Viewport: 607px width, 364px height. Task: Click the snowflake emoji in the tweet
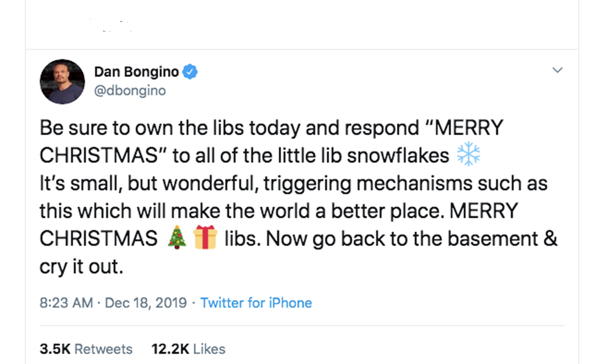click(x=468, y=156)
